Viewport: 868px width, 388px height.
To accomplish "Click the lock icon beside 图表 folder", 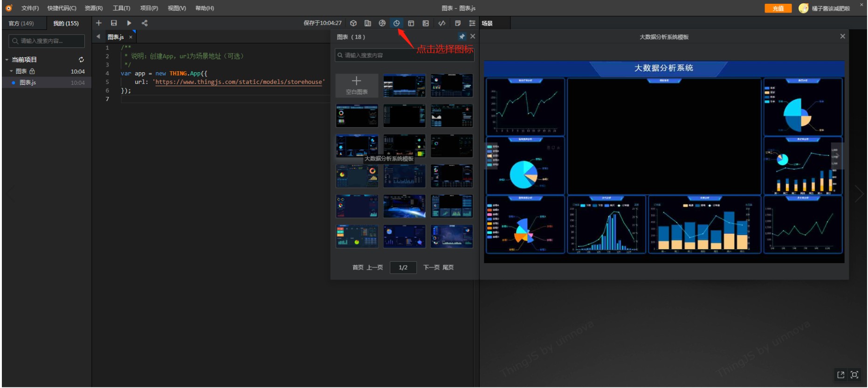I will (x=32, y=71).
